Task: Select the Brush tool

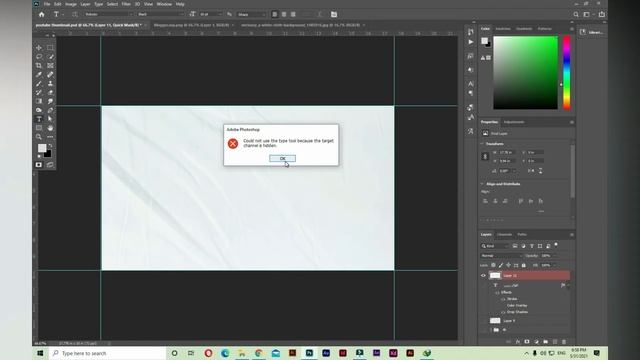Action: [x=39, y=83]
